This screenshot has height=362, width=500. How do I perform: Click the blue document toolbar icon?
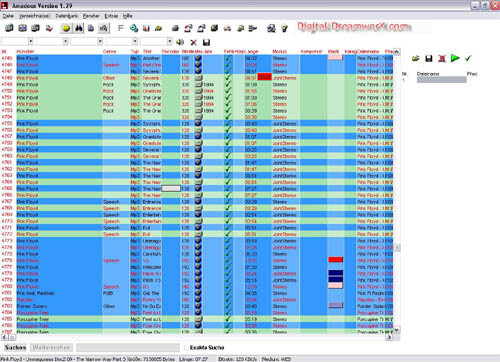91,29
